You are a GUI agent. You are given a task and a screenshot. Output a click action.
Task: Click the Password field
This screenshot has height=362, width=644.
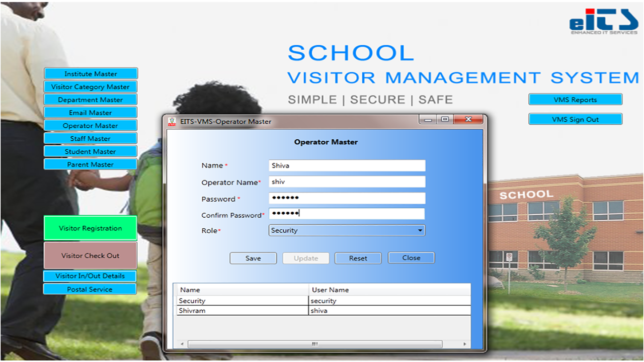(347, 198)
